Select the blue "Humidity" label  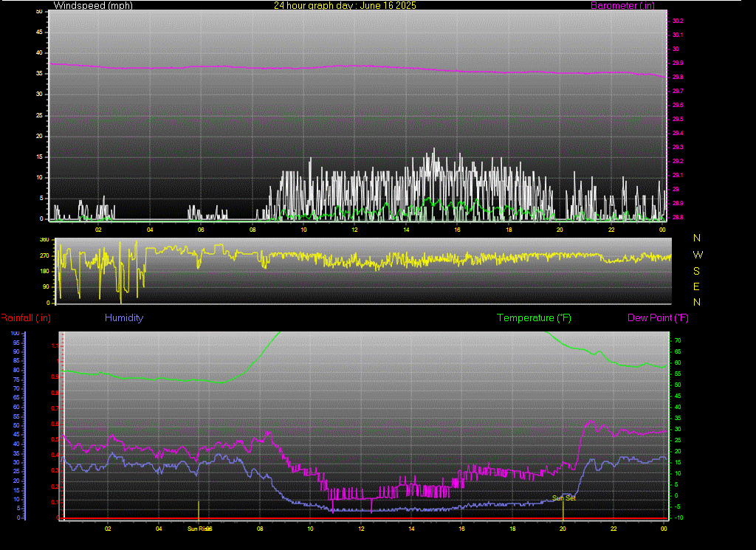pyautogui.click(x=124, y=317)
